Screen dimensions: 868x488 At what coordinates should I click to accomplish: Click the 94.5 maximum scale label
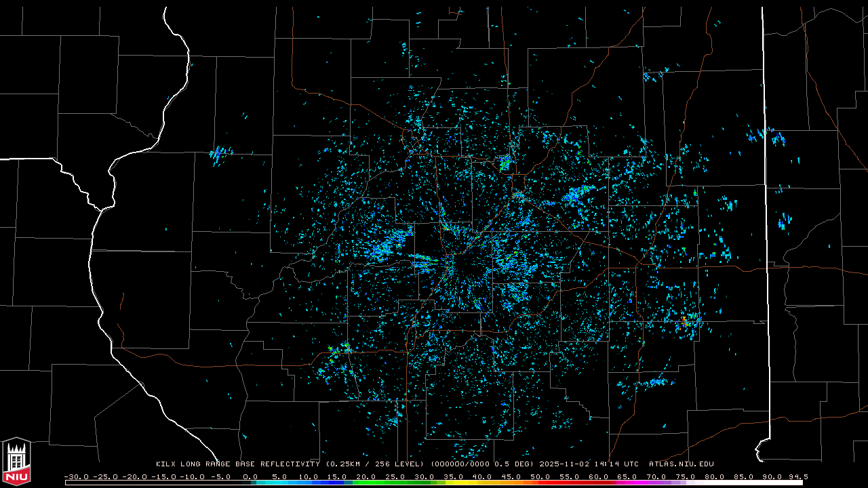pyautogui.click(x=795, y=476)
